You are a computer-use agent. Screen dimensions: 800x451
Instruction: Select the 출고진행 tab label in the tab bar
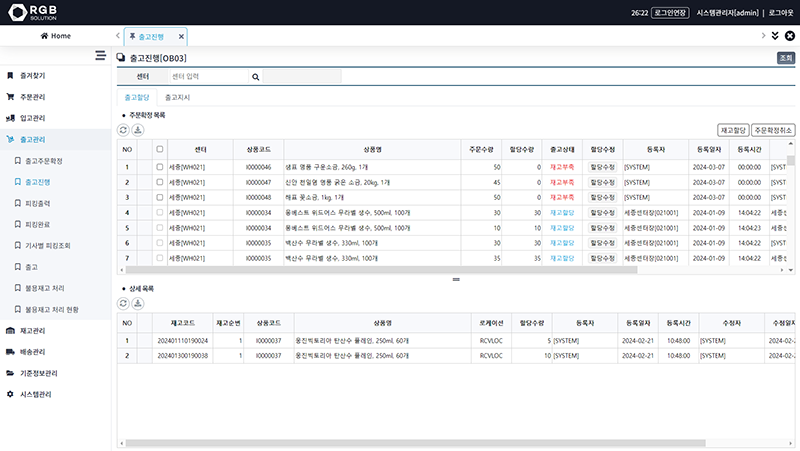151,37
